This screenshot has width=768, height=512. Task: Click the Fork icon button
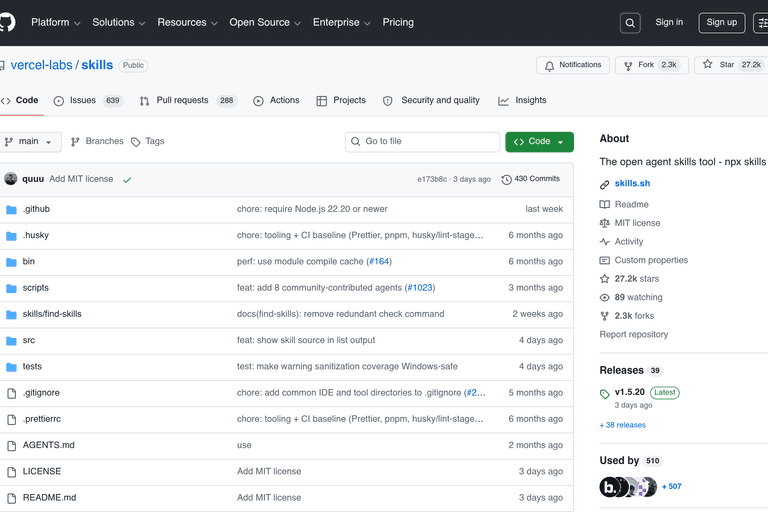point(628,66)
